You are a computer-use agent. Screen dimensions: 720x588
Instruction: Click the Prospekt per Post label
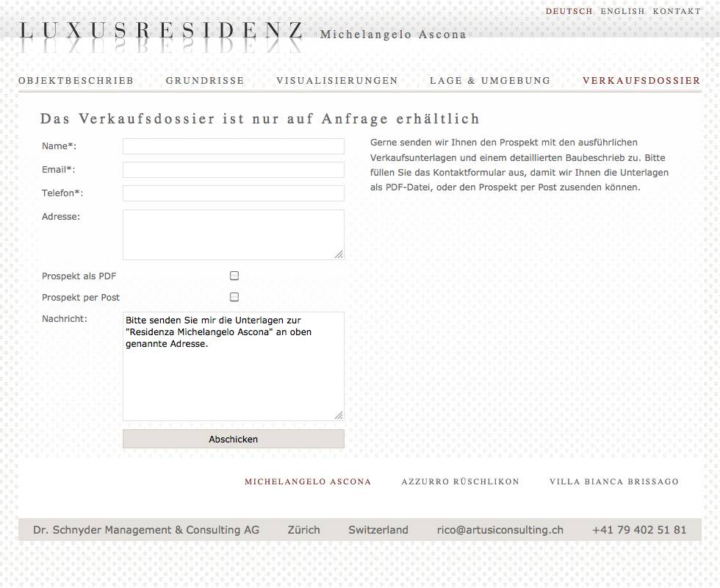(80, 297)
